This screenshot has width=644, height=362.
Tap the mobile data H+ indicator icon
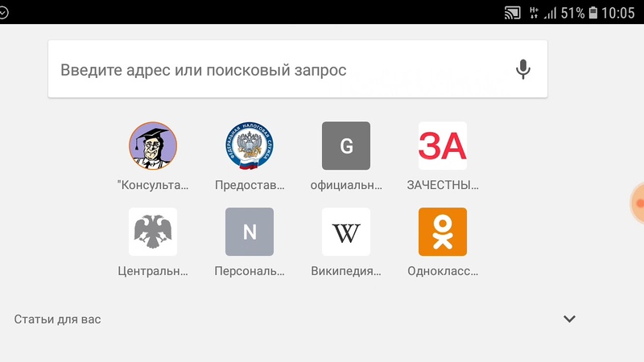(x=534, y=13)
